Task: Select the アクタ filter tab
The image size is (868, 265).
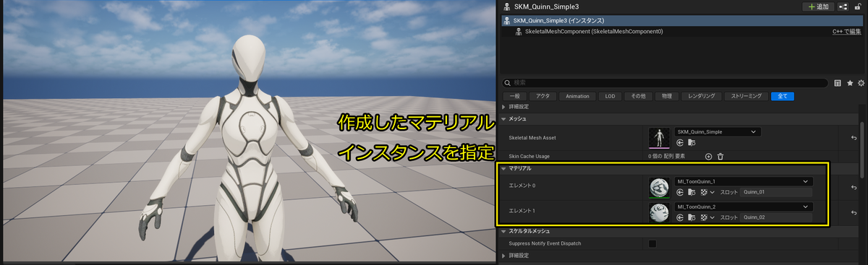Action: pos(543,96)
